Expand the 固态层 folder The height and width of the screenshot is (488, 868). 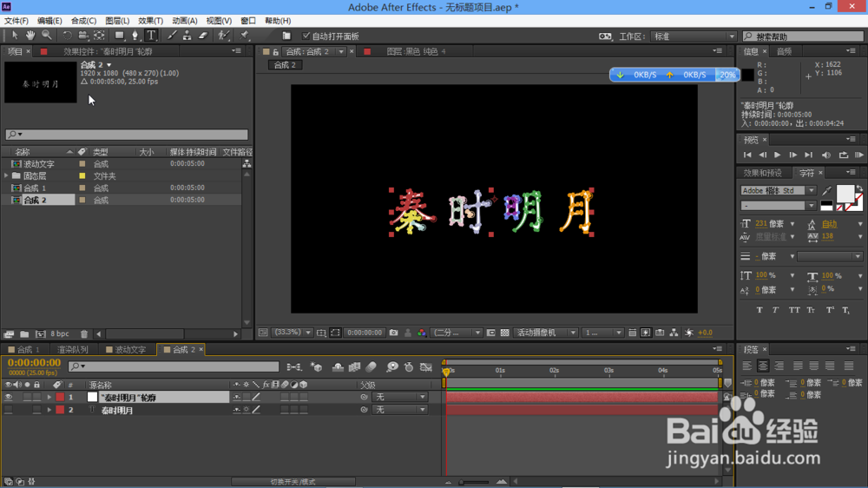pyautogui.click(x=6, y=175)
